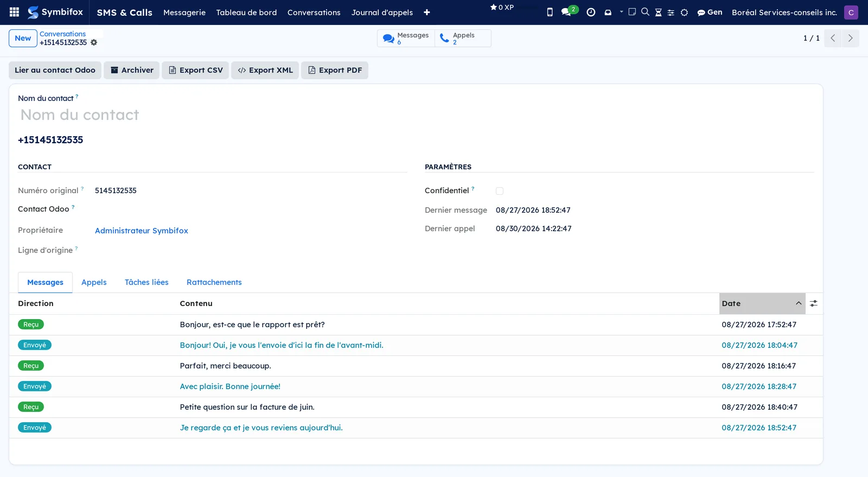Go to previous record arrow
This screenshot has width=868, height=477.
point(833,38)
